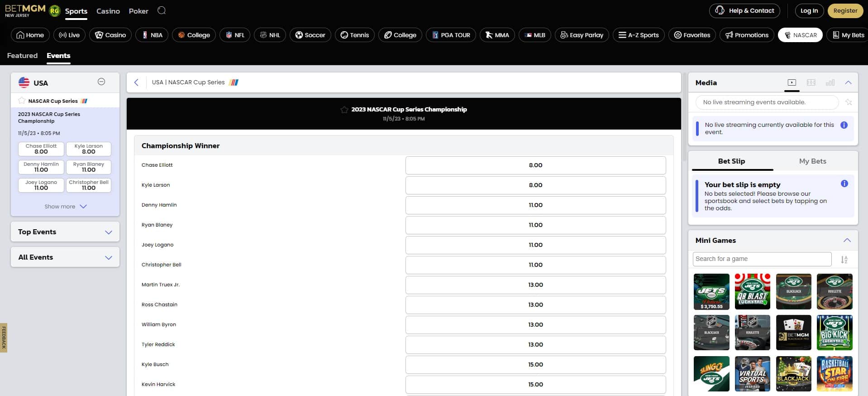Click the info icon in empty bet slip notice
The width and height of the screenshot is (868, 396).
pos(844,184)
